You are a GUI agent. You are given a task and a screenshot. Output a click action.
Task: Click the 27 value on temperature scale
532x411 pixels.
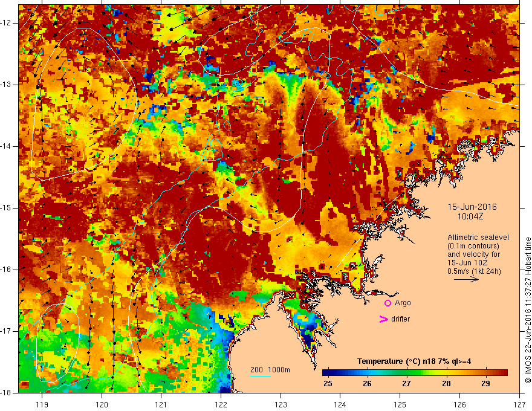click(x=406, y=384)
